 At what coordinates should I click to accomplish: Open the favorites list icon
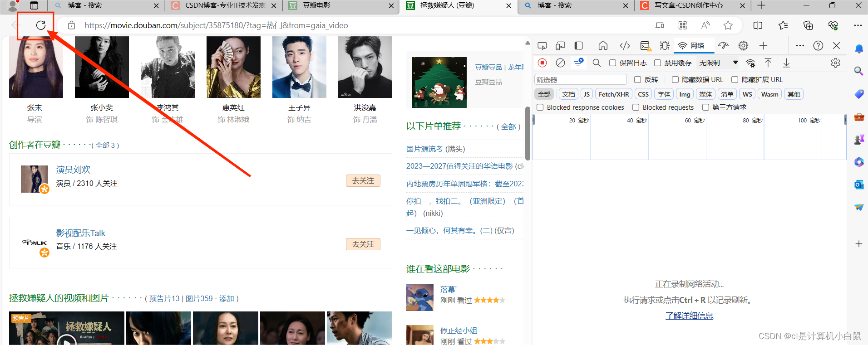point(783,25)
